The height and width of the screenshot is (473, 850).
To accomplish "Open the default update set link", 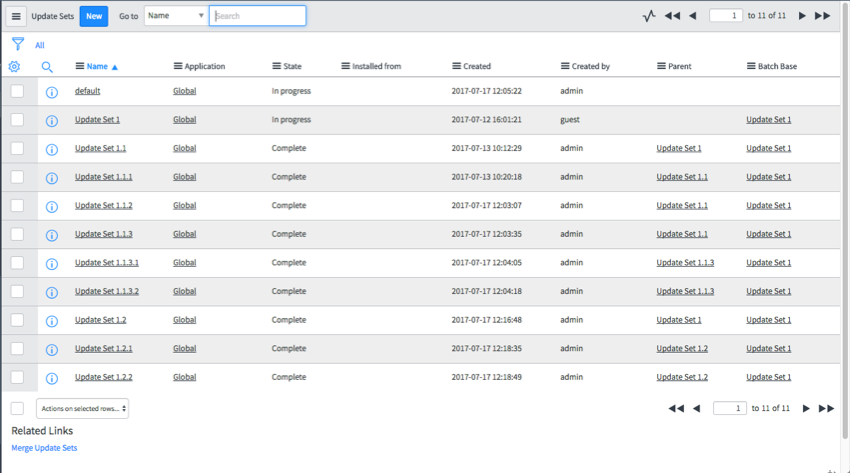I will (x=87, y=91).
